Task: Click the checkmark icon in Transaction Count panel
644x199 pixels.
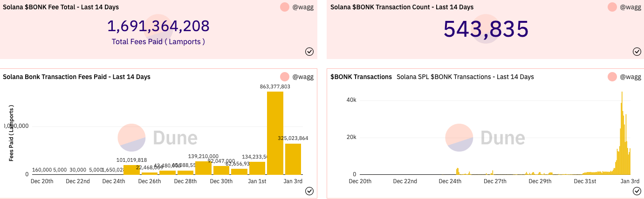Action: coord(637,52)
